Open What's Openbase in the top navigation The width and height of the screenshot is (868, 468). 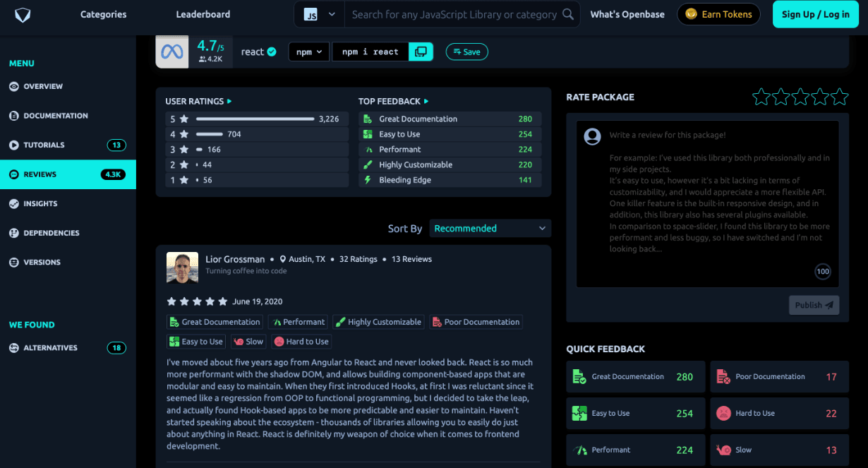(627, 14)
